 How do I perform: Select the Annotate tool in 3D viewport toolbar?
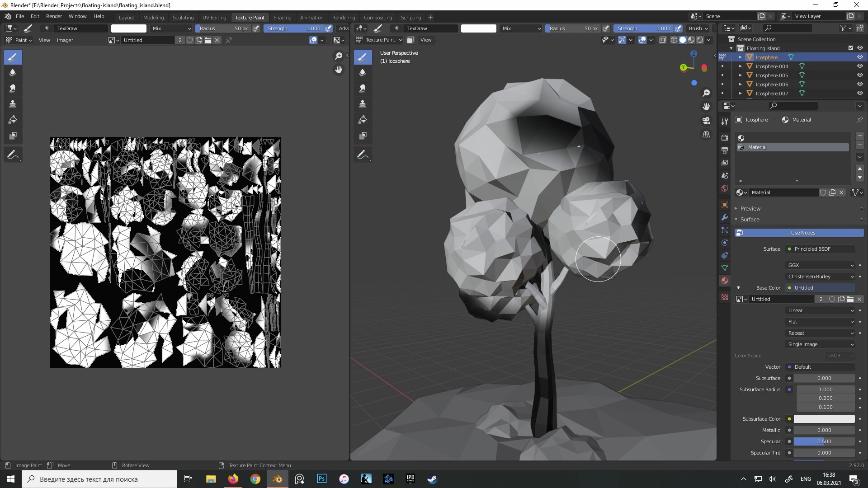tap(363, 155)
